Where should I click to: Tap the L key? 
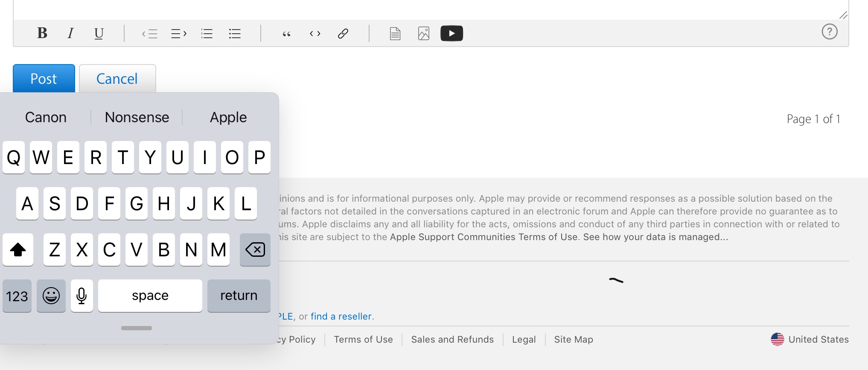point(246,203)
